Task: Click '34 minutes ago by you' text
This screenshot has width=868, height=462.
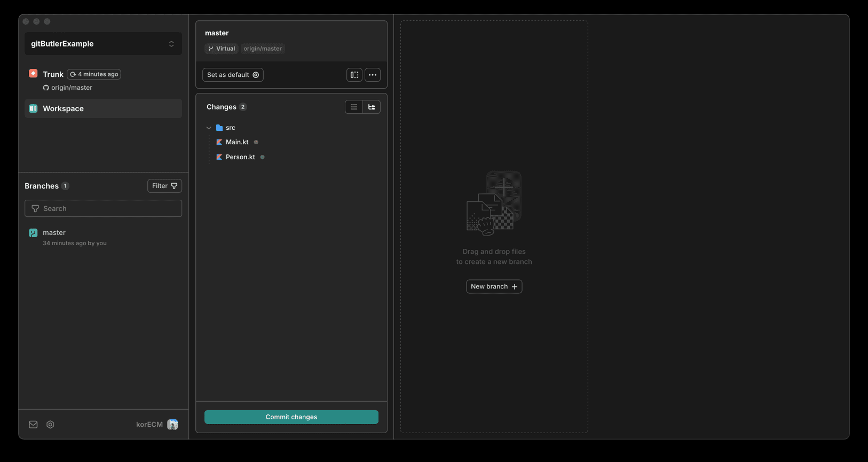Action: pos(75,243)
